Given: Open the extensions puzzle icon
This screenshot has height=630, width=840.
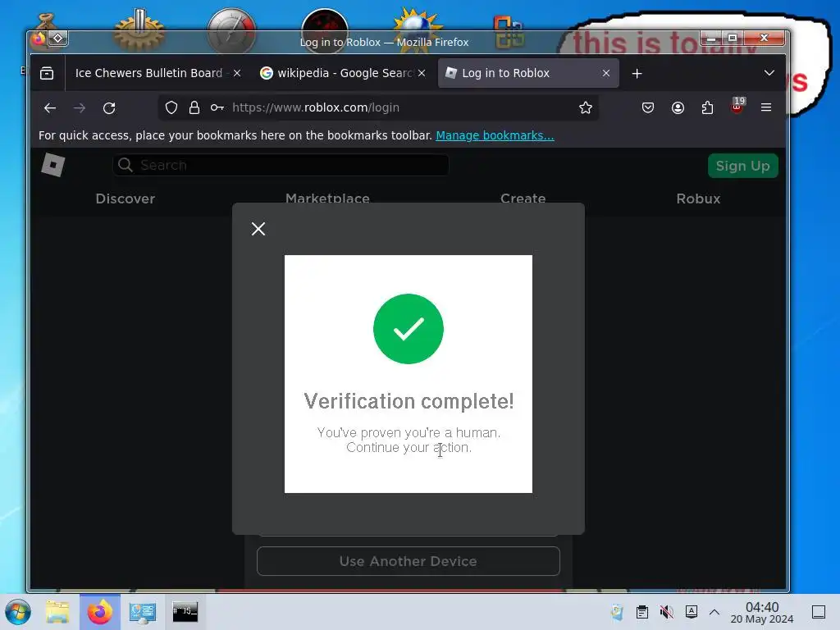Looking at the screenshot, I should (x=707, y=107).
